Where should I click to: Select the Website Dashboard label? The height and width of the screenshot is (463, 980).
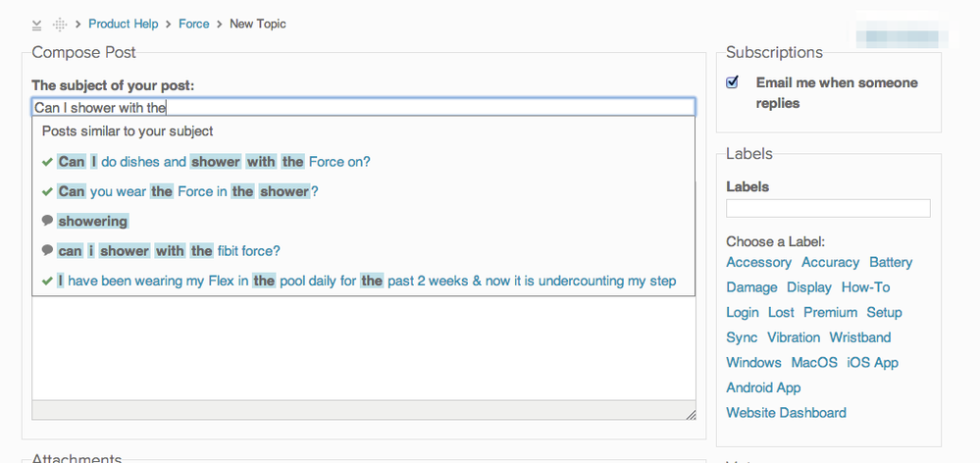point(786,413)
